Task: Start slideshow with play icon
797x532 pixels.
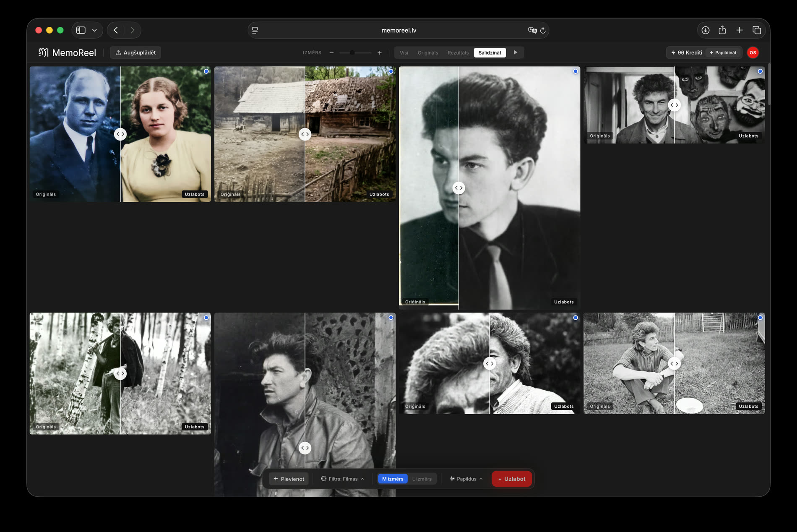Action: pos(516,52)
